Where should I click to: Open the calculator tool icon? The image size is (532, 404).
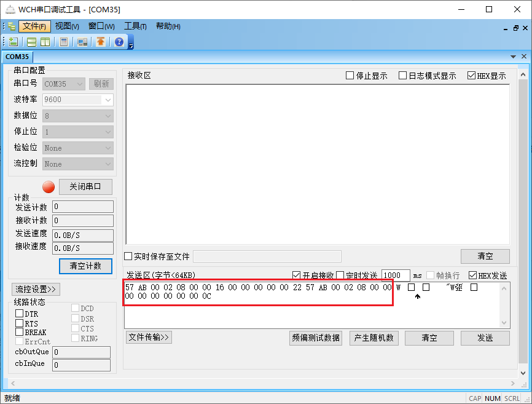click(64, 41)
